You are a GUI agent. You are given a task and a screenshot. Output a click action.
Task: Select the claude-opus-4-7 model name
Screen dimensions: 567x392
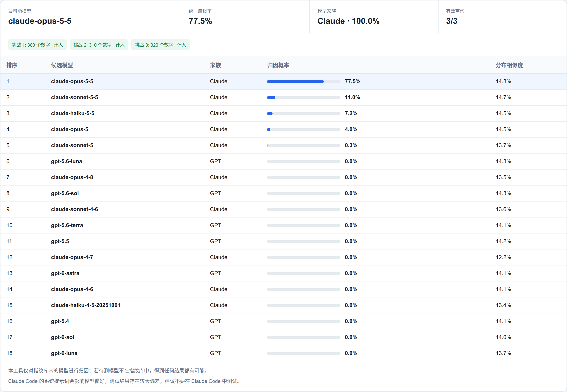click(x=72, y=257)
